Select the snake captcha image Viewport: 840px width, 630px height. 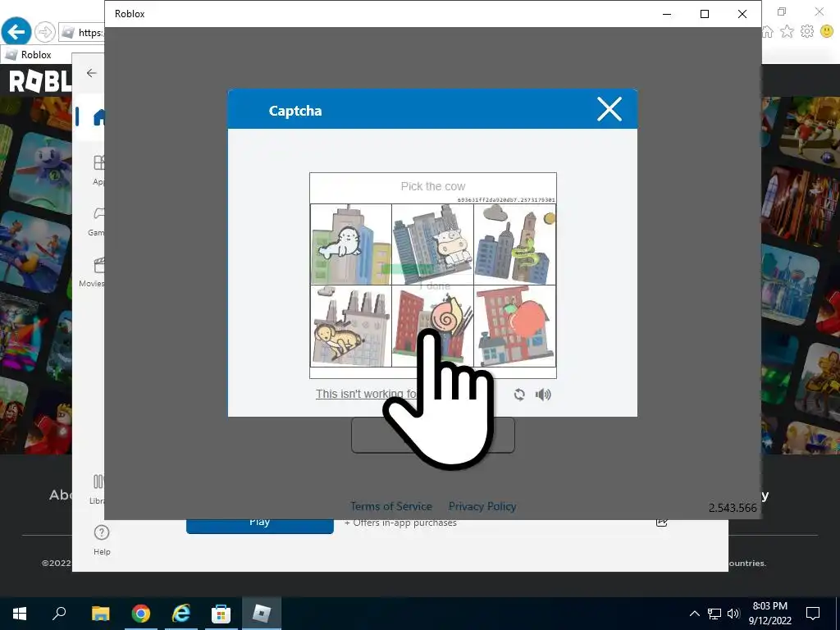[x=515, y=244]
